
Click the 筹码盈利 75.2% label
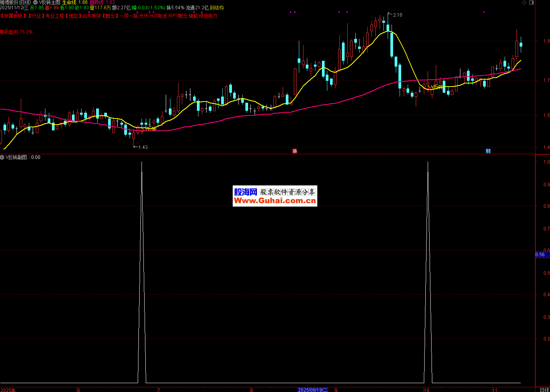[x=16, y=32]
